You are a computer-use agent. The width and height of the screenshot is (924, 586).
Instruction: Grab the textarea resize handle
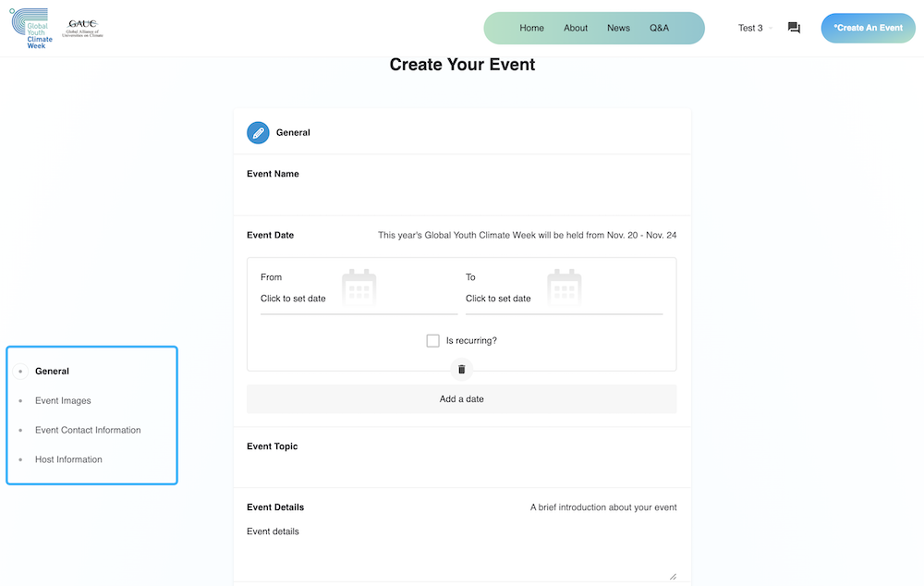pyautogui.click(x=673, y=577)
